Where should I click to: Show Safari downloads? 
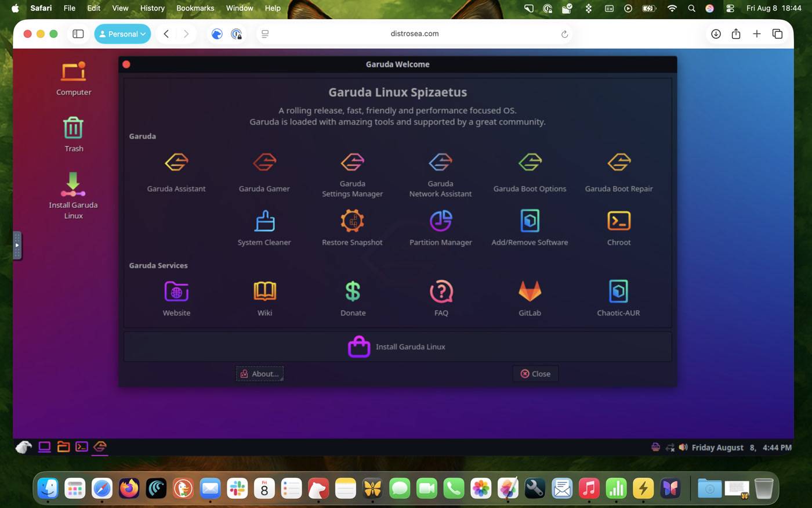716,34
